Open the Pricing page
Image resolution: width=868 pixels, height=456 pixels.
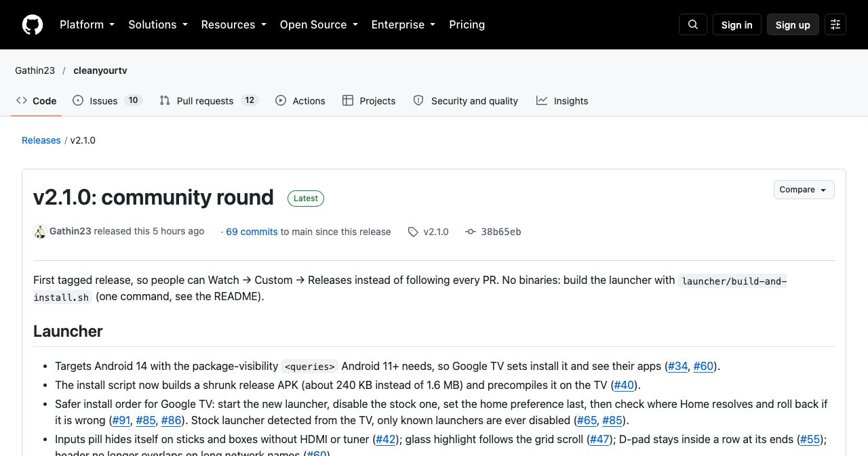(x=467, y=24)
